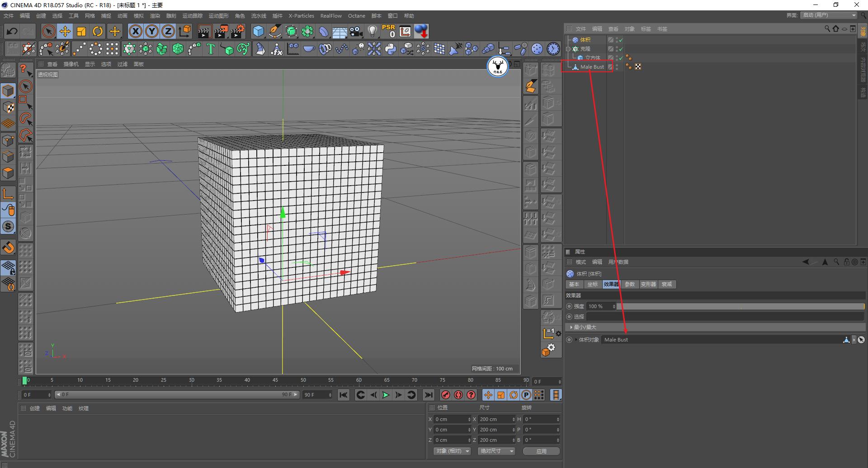Select Male Bust in object manager
The image size is (868, 468).
click(x=592, y=67)
